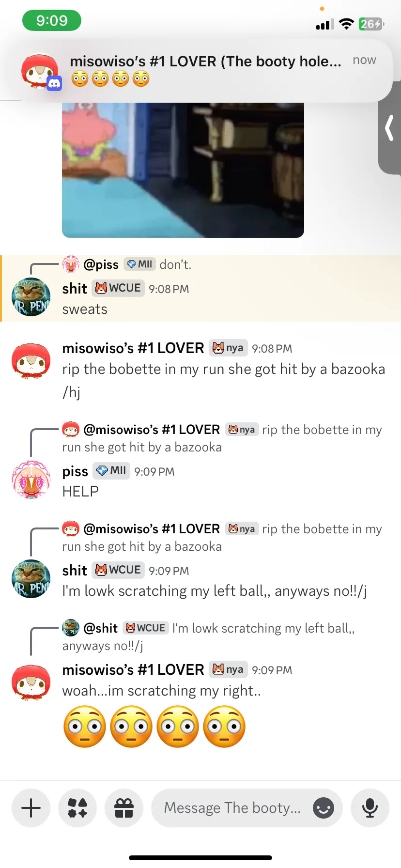The height and width of the screenshot is (868, 401).
Task: Expand the side panel arrow handle
Action: point(389,128)
